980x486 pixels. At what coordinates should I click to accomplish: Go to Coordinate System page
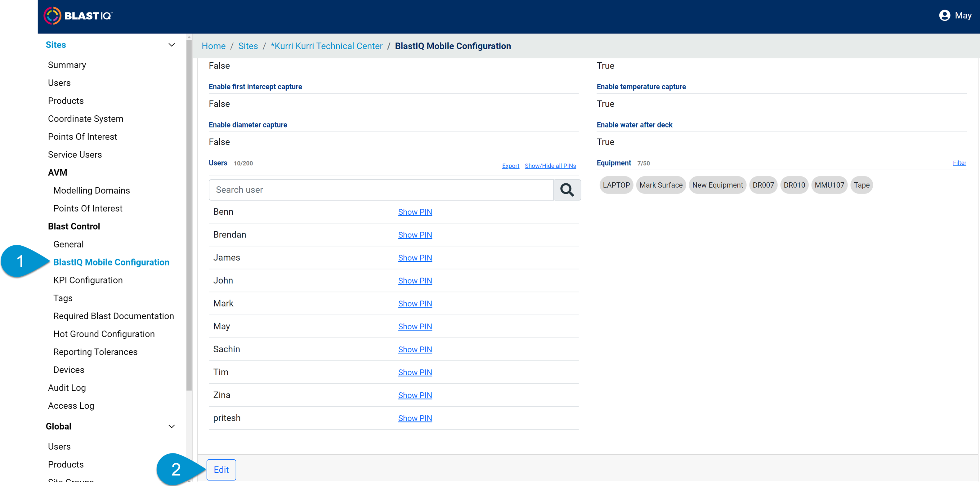click(x=86, y=119)
